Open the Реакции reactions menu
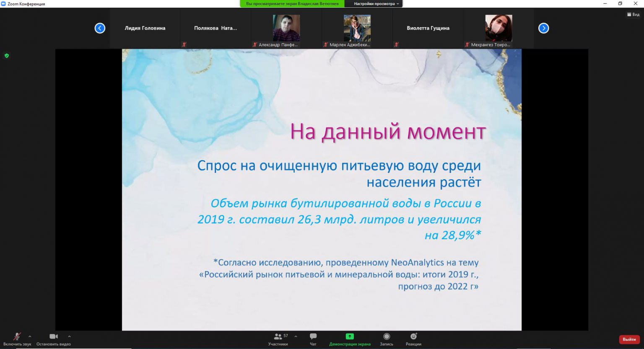Image resolution: width=644 pixels, height=349 pixels. [x=413, y=339]
